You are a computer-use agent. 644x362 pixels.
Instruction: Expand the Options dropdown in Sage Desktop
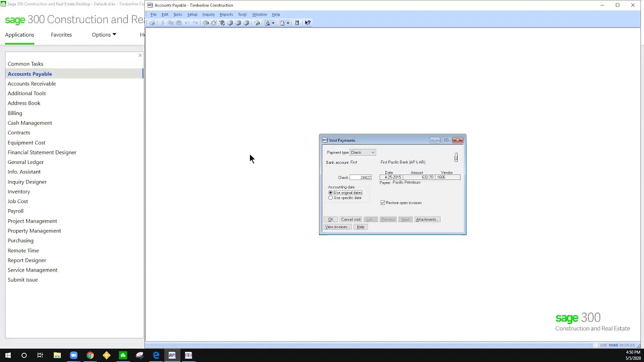(104, 35)
